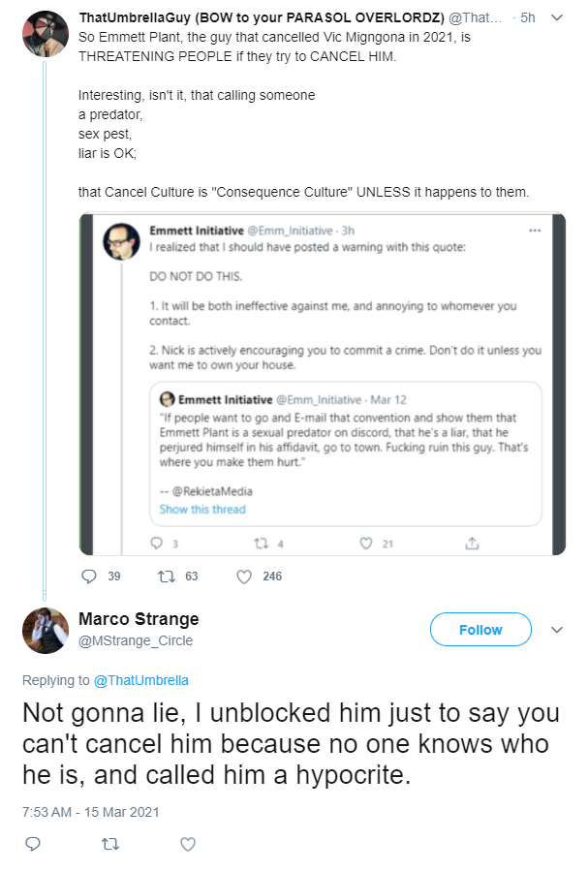The height and width of the screenshot is (872, 588).
Task: Click the retweet icon with 4 in embedded screenshot
Action: point(261,544)
